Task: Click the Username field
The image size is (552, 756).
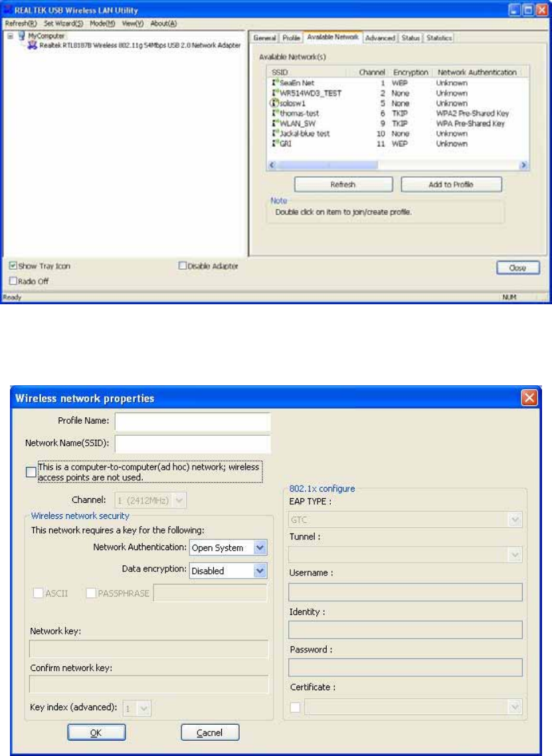Action: [405, 593]
